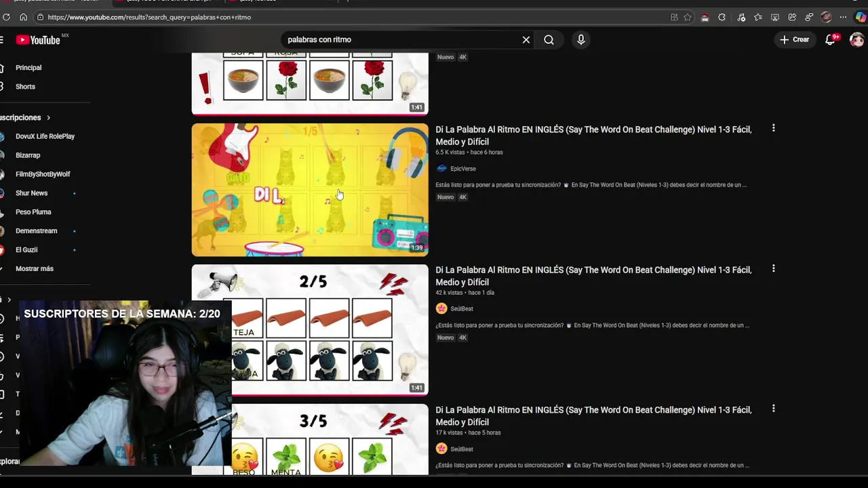Screen dimensions: 868x488
Task: Click the EpicVerse channel avatar
Action: (x=441, y=169)
